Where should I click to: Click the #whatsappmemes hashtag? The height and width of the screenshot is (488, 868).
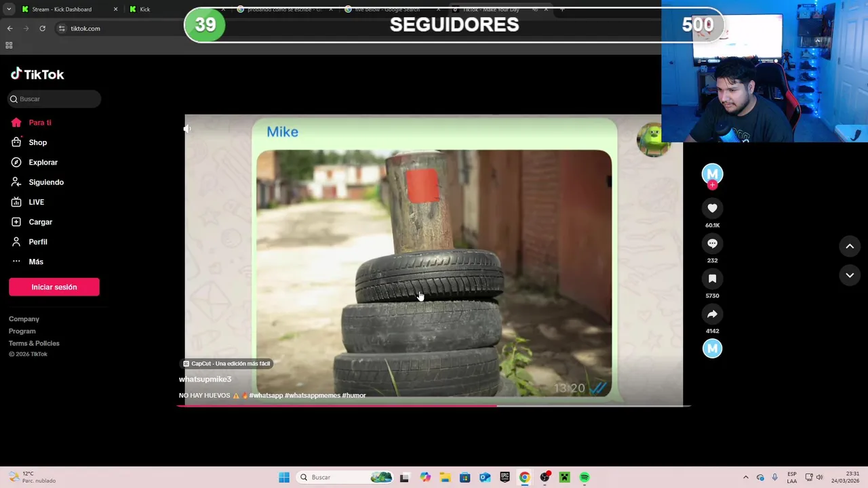point(313,396)
